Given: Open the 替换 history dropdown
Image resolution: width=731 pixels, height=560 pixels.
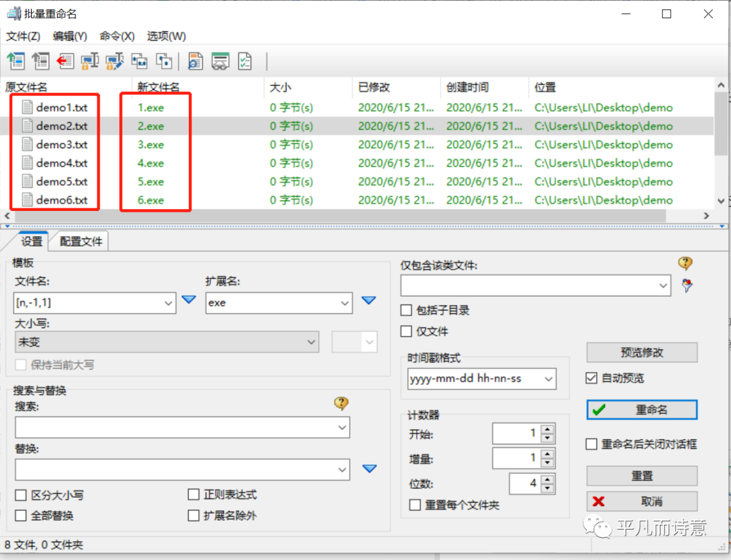Looking at the screenshot, I should click(342, 469).
